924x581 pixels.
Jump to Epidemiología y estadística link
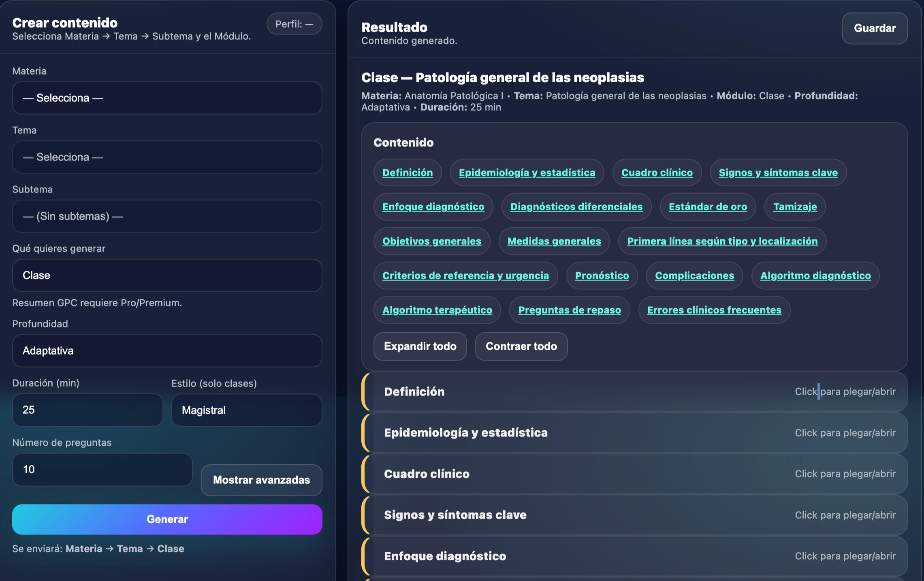pos(527,173)
